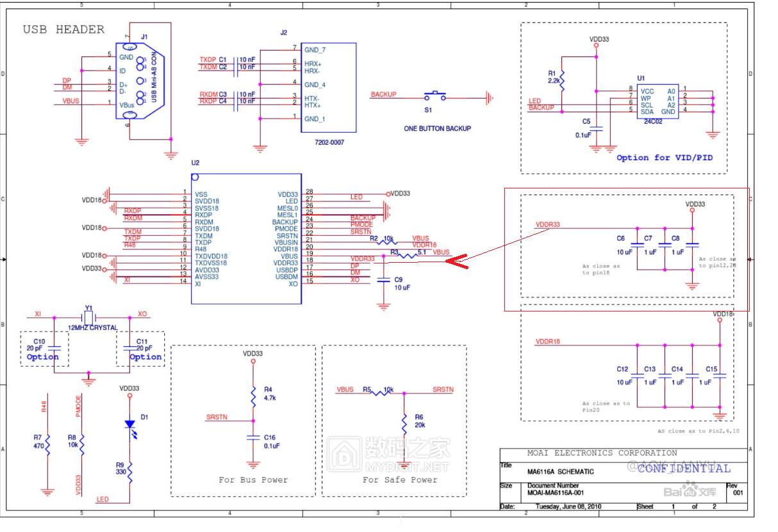Select the D1 LED diode symbol
The width and height of the screenshot is (778, 532).
(x=130, y=424)
